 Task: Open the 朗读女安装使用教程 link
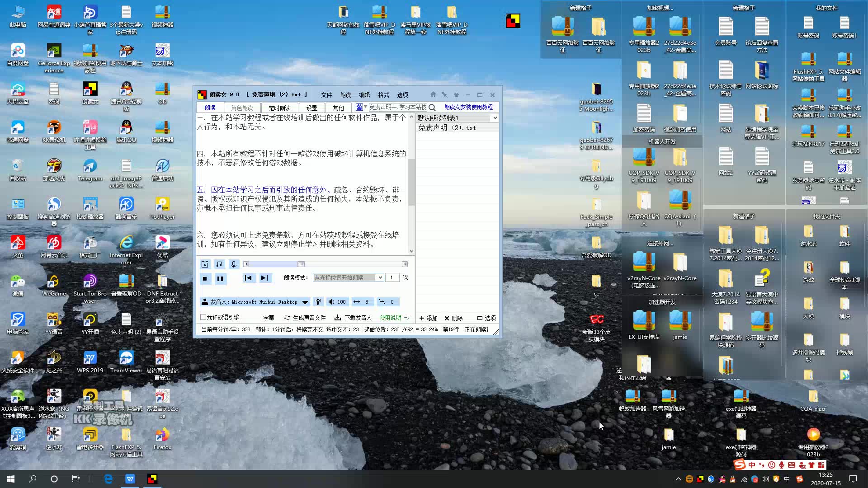[x=468, y=107]
